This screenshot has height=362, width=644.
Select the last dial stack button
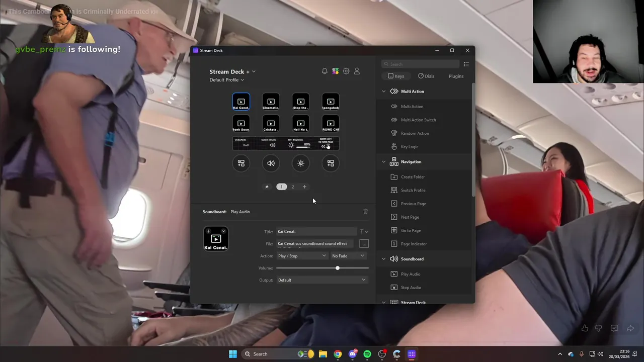331,163
